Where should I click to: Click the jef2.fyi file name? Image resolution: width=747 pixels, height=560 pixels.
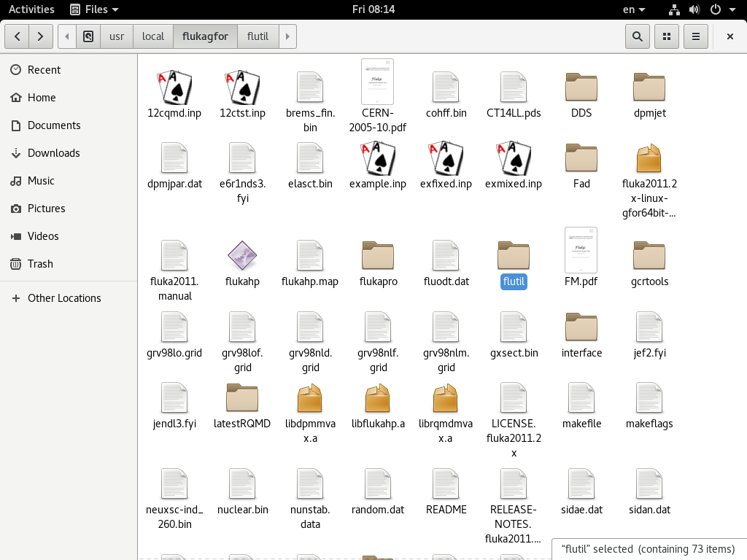650,353
